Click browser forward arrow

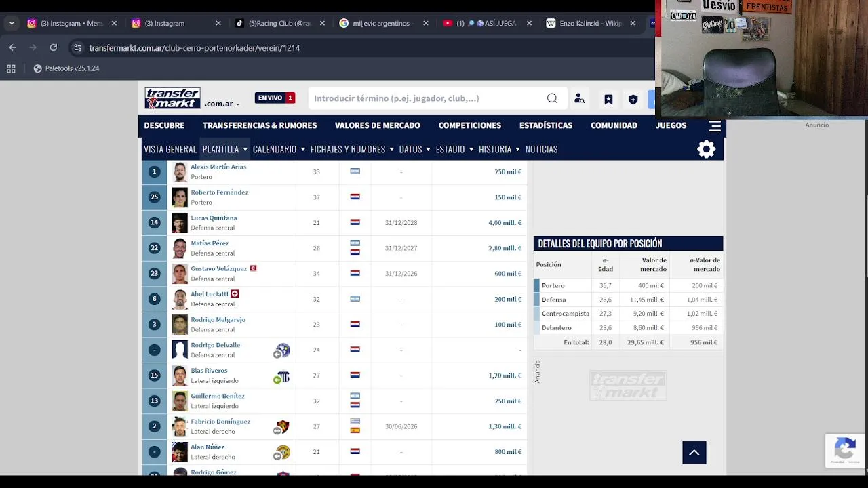(33, 47)
